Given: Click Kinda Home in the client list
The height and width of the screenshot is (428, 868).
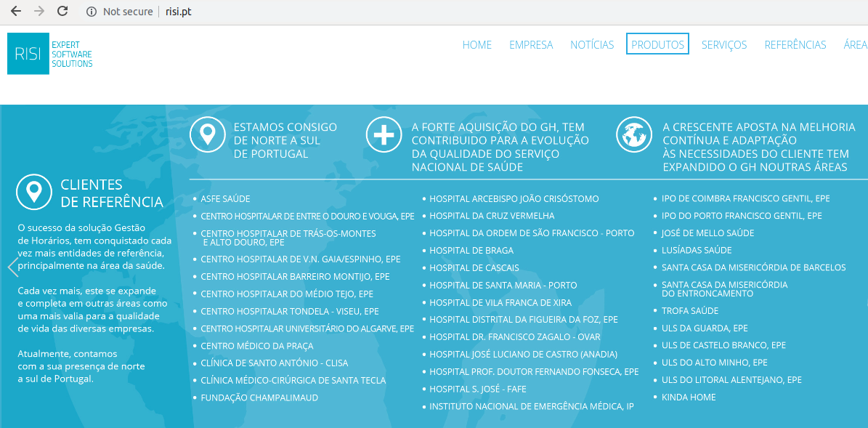Looking at the screenshot, I should pos(689,397).
